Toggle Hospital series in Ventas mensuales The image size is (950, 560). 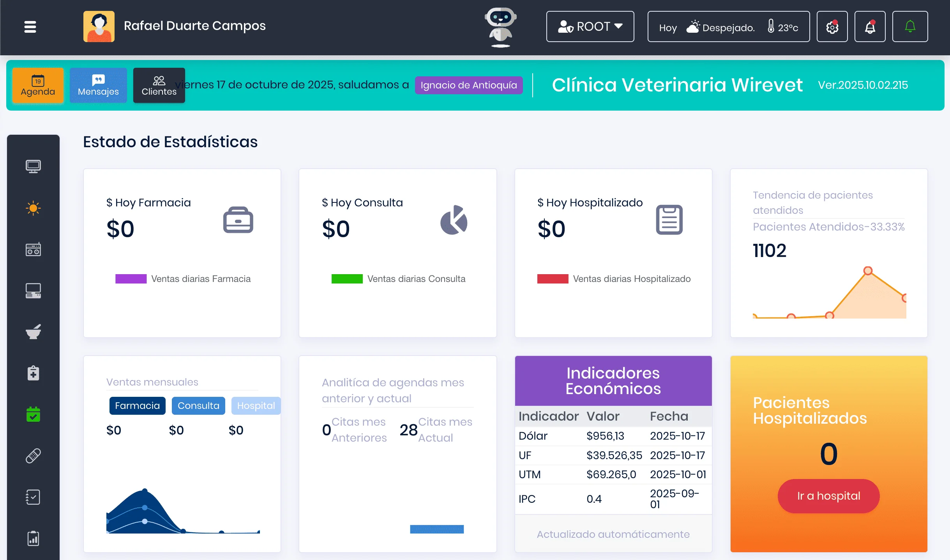coord(256,405)
